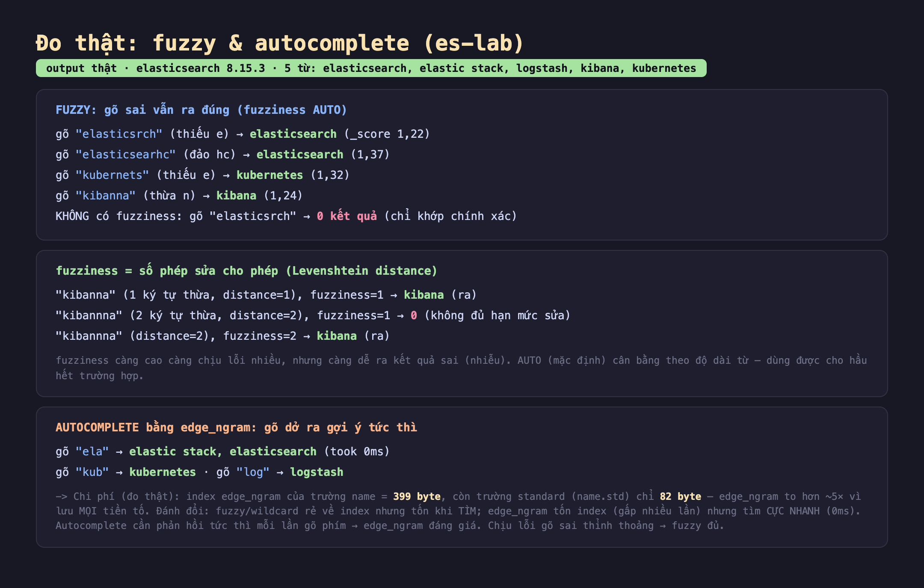
Task: Click the highlighted value "82 byte"
Action: pos(680,496)
